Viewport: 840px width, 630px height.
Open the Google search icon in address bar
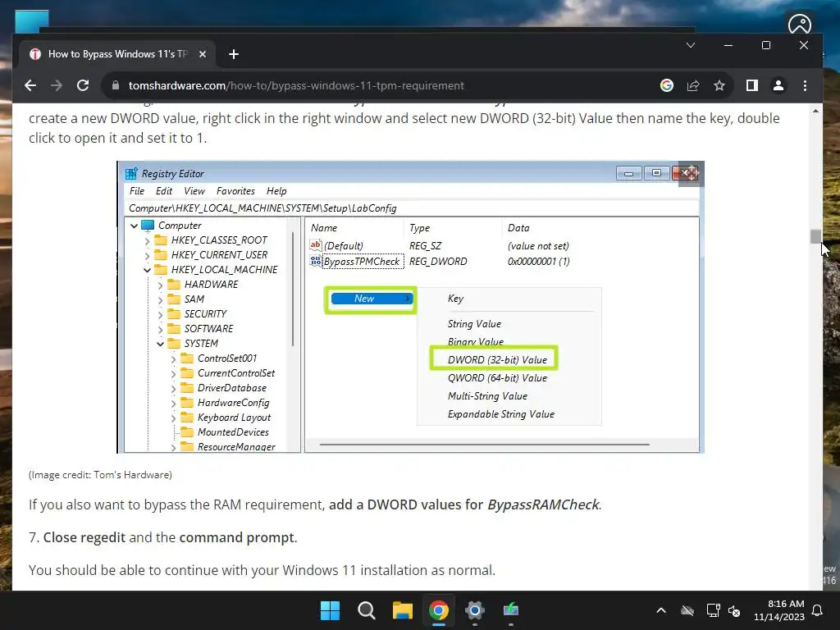[x=666, y=85]
